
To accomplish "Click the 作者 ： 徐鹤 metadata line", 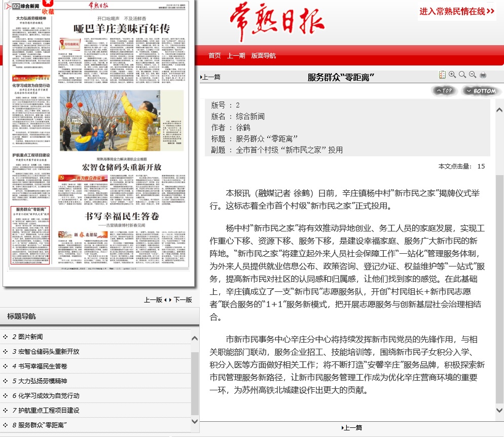I will coord(231,127).
